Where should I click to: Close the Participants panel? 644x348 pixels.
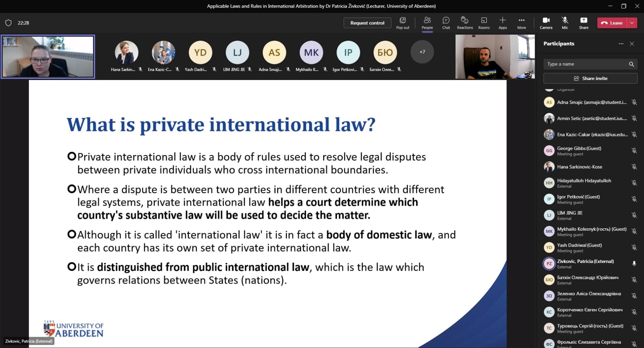[x=632, y=44]
